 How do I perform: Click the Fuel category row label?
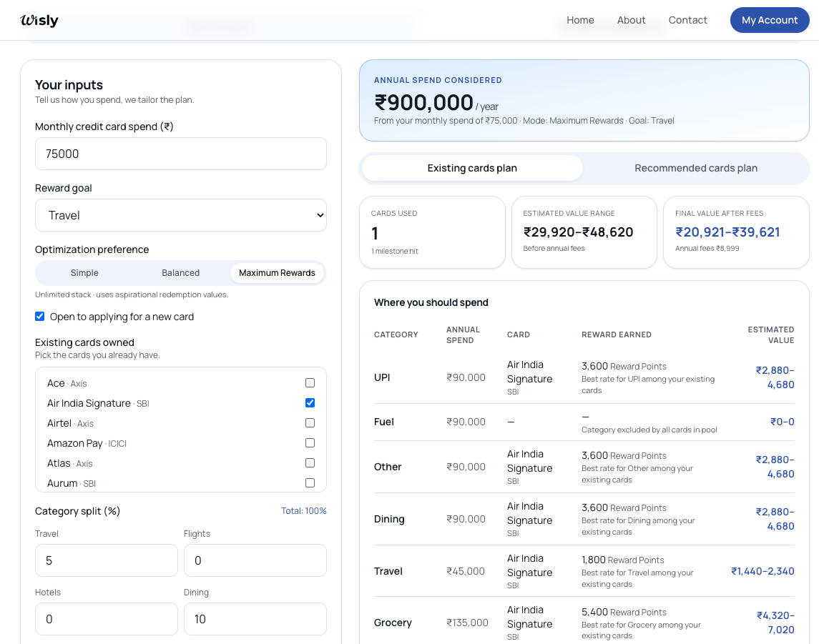tap(384, 422)
